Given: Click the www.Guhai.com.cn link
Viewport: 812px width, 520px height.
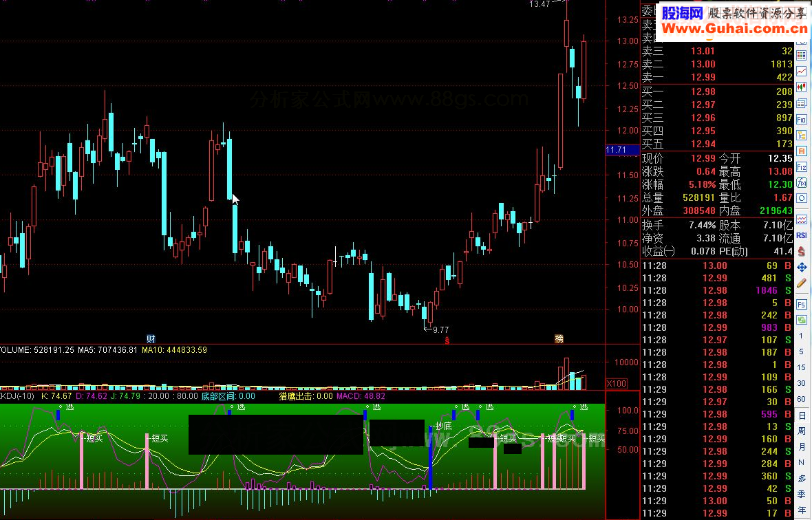Looking at the screenshot, I should [734, 28].
